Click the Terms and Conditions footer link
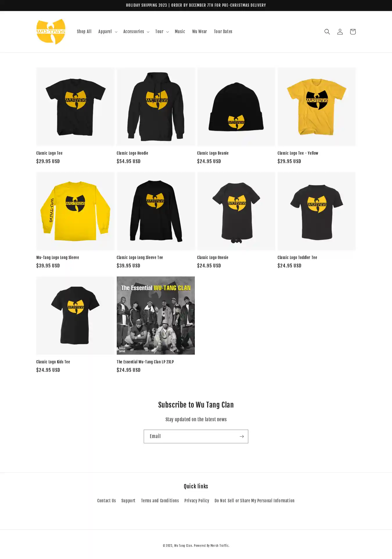 click(x=160, y=501)
